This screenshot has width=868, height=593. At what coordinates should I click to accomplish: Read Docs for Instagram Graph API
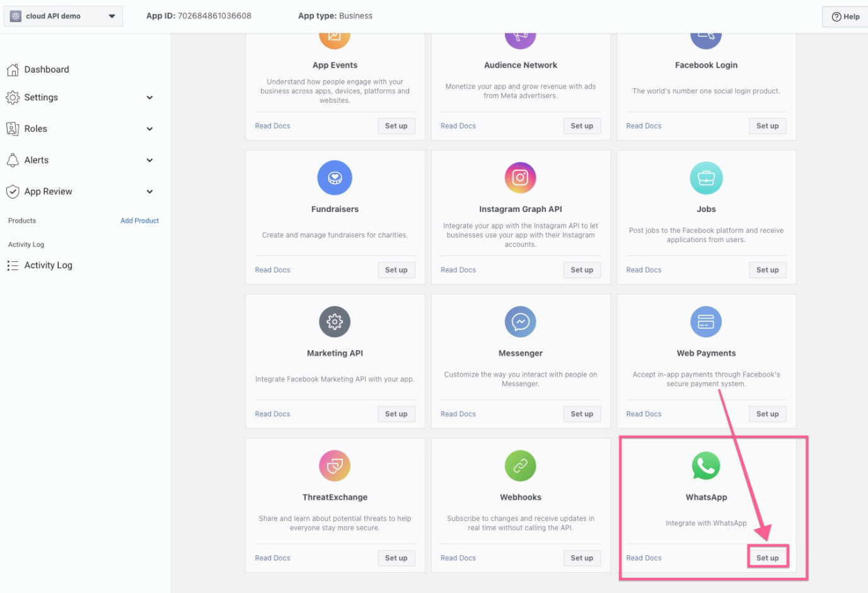pyautogui.click(x=458, y=270)
